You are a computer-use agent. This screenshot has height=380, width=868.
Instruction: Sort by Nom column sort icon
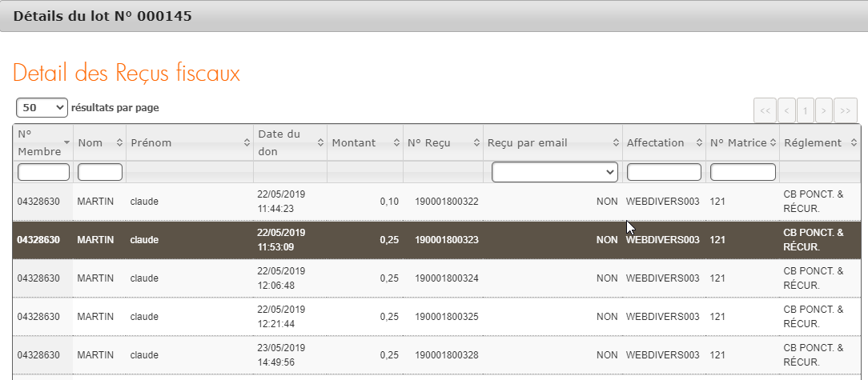(119, 143)
